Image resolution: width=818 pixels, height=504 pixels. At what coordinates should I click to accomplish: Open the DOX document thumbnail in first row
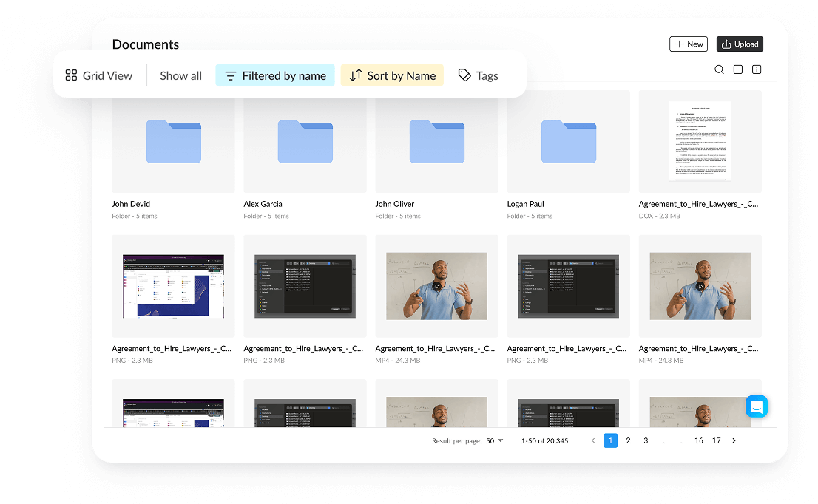(700, 142)
